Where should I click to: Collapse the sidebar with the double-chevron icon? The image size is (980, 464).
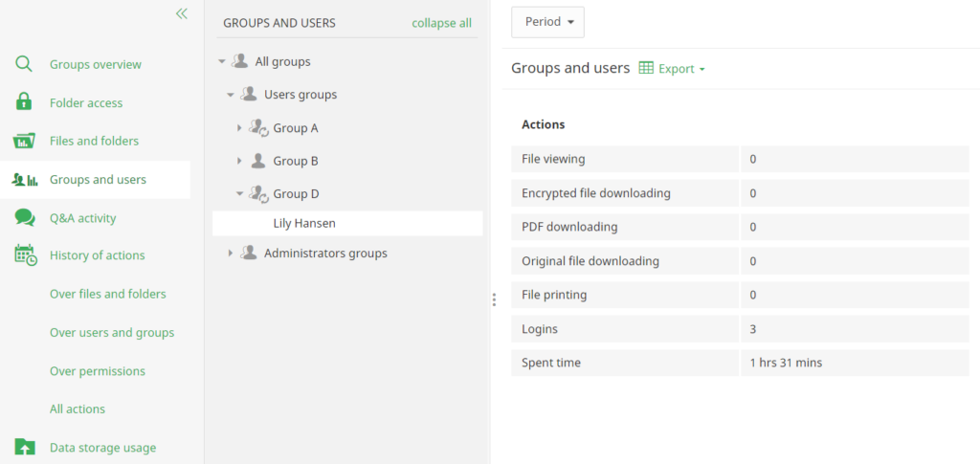pos(181,13)
